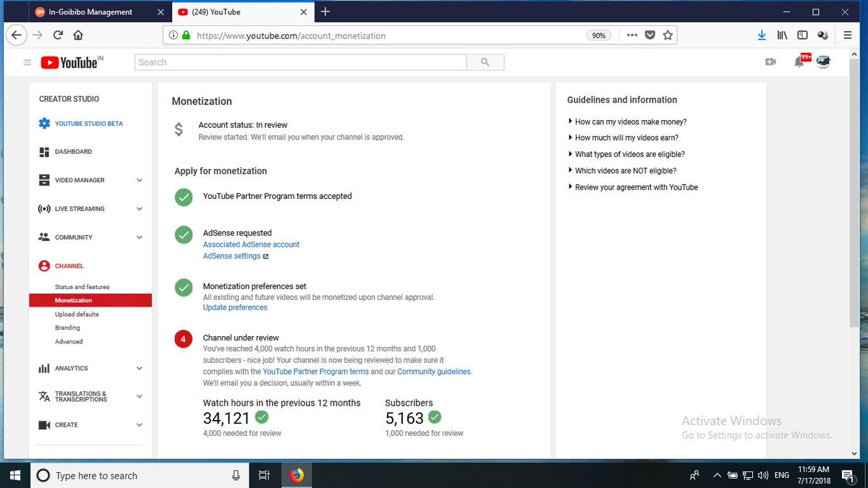Reload the current page
Viewport: 868px width, 488px height.
click(58, 35)
